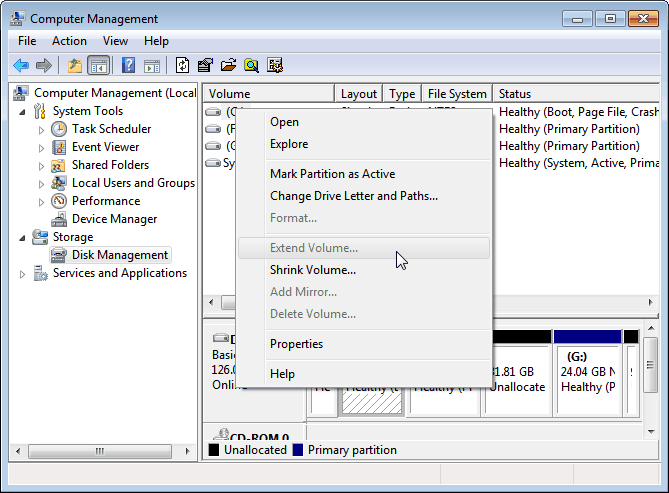This screenshot has width=669, height=493.
Task: Click the Properties checklist toolbar icon
Action: click(205, 65)
